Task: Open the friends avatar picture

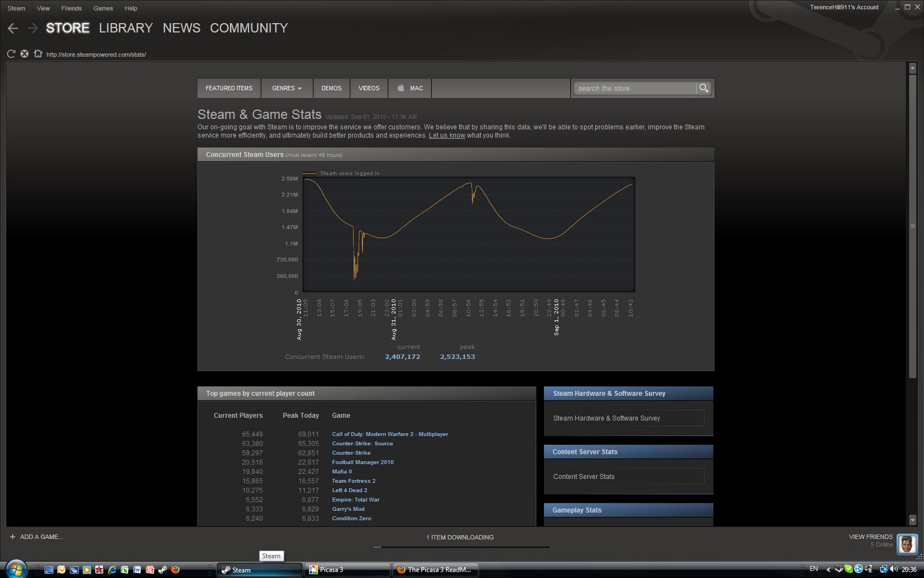Action: click(907, 543)
